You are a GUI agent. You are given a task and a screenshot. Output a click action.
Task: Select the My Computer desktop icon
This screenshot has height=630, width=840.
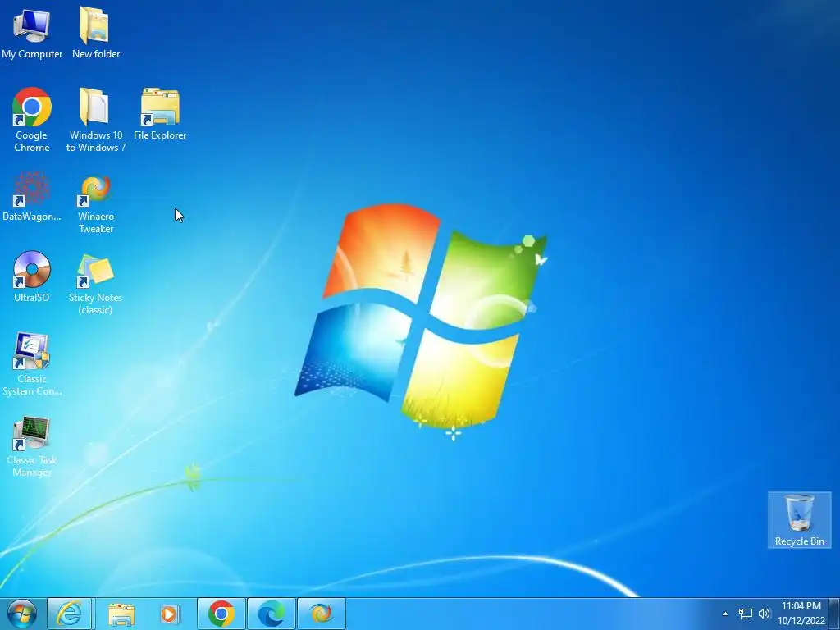(x=32, y=33)
